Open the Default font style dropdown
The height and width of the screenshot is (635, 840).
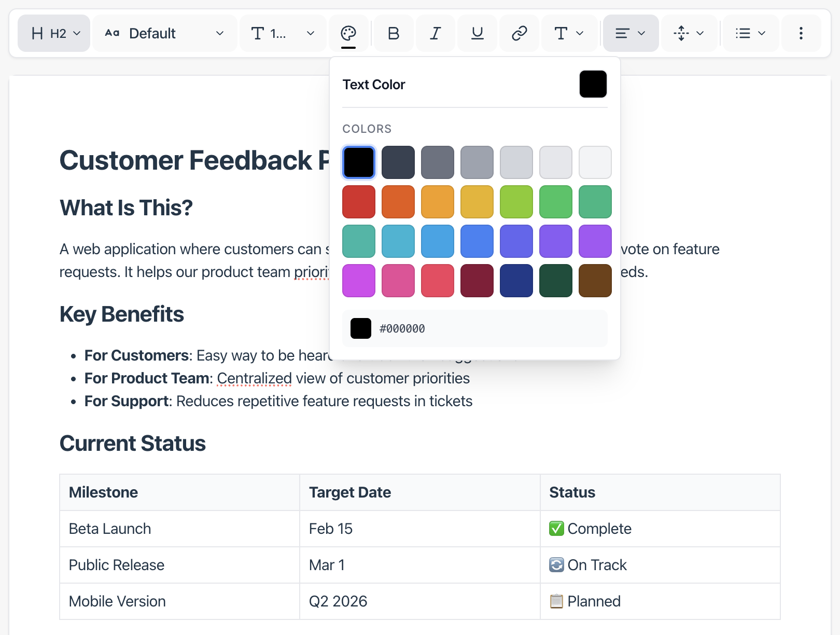(x=164, y=33)
